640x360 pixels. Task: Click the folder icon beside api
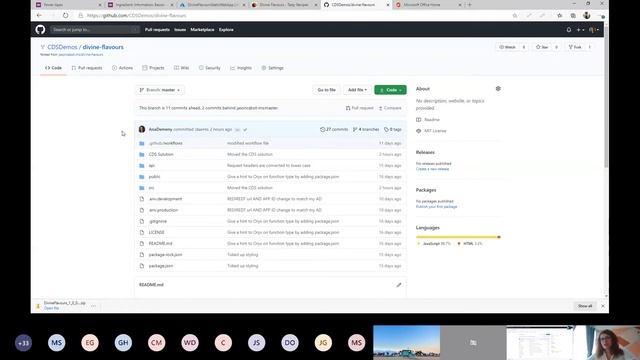click(142, 166)
